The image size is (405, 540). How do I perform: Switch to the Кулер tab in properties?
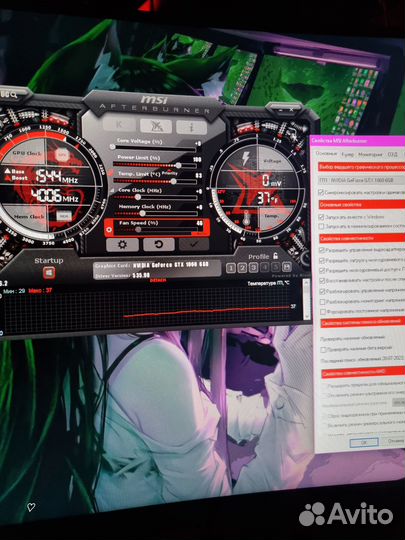pos(347,155)
